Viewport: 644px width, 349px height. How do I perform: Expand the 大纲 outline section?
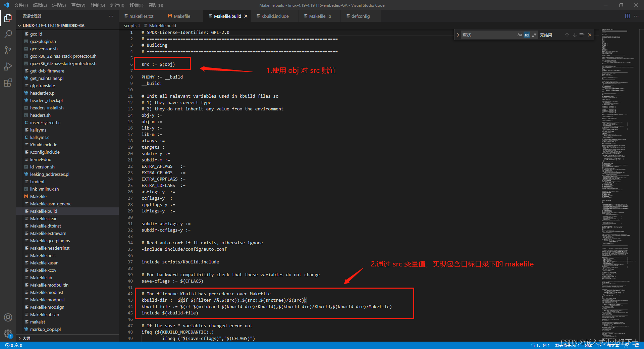[26, 338]
